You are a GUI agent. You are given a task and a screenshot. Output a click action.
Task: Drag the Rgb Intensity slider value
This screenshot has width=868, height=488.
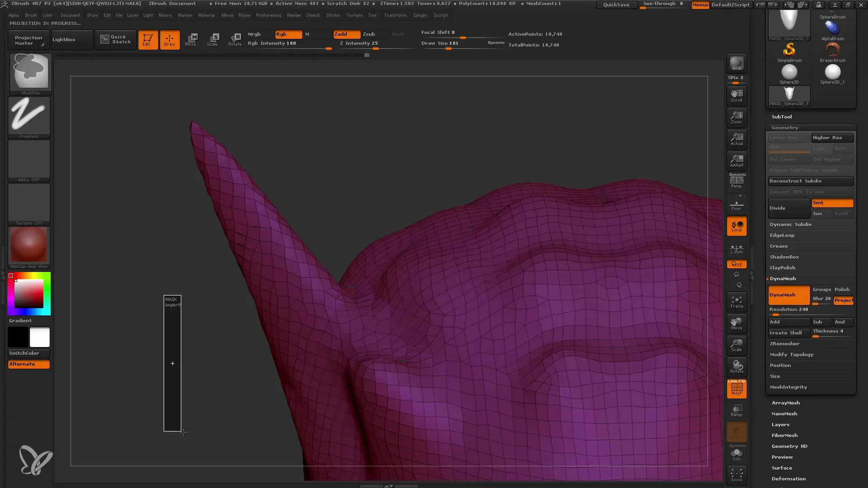(327, 48)
